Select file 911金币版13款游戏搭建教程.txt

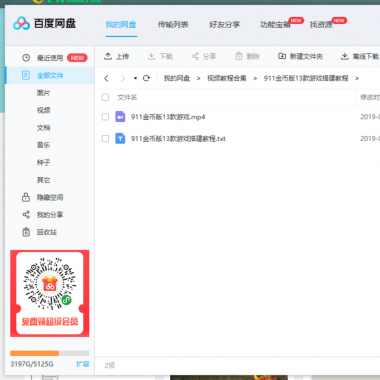[178, 138]
